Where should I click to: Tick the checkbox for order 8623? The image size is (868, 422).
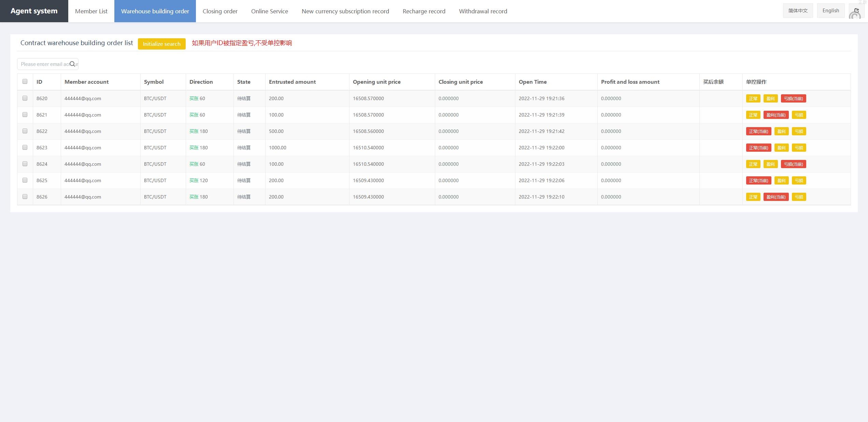tap(25, 147)
